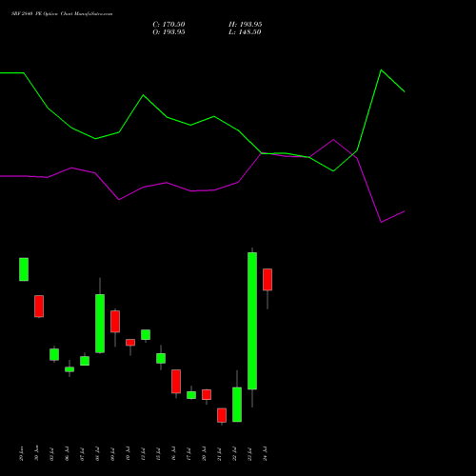Select the low value L: 148.50
The width and height of the screenshot is (476, 476).
coord(245,32)
